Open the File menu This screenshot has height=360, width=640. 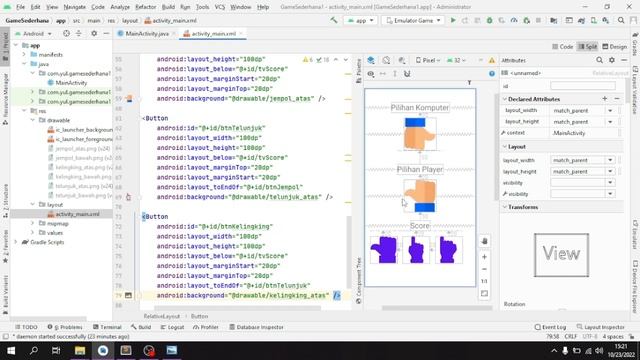click(x=20, y=7)
